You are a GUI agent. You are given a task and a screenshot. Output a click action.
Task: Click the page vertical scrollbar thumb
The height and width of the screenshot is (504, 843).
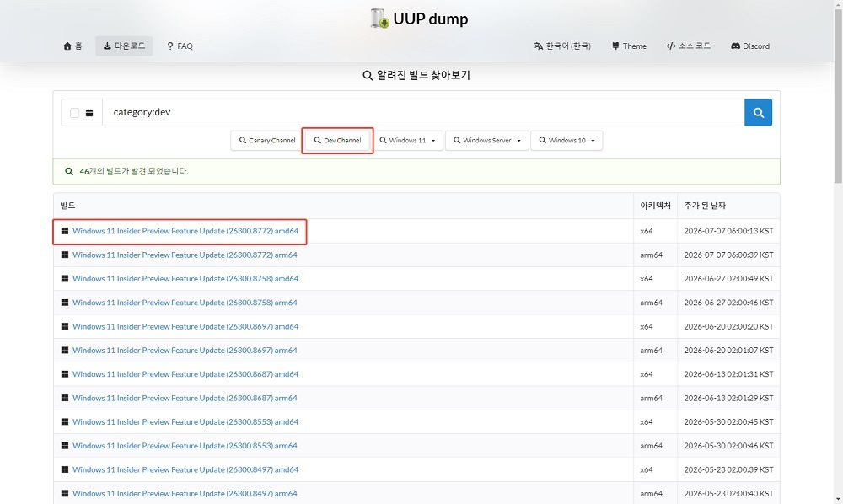pos(838,97)
